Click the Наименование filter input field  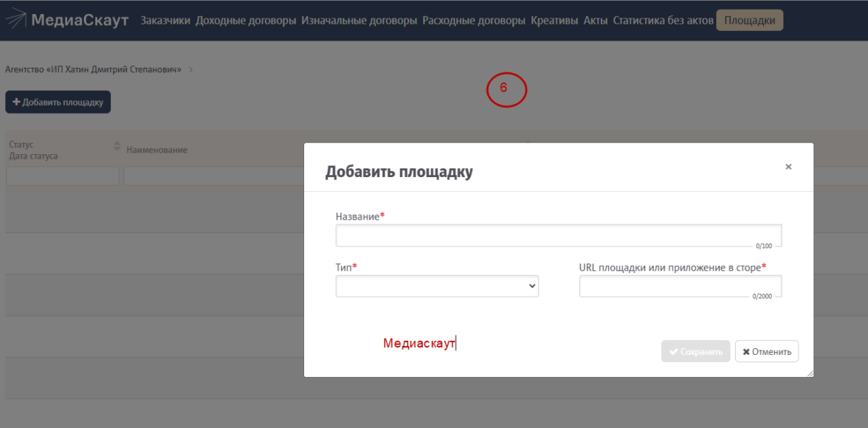(x=214, y=176)
